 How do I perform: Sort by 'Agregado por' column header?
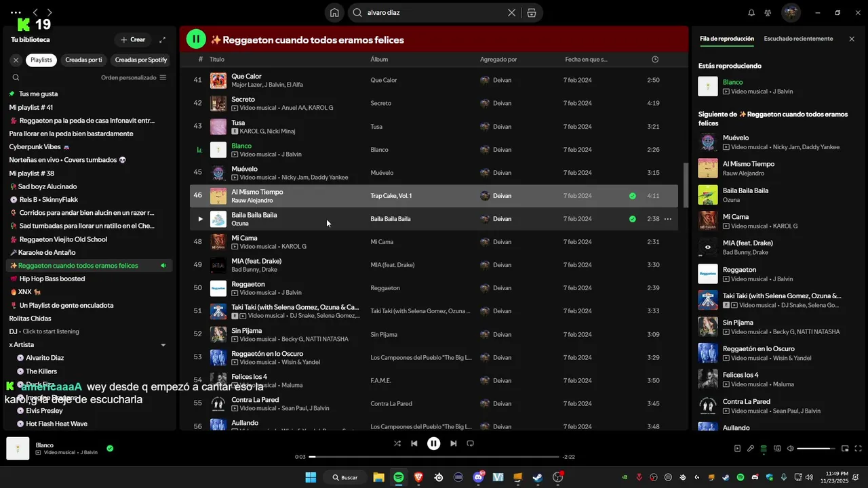(498, 59)
